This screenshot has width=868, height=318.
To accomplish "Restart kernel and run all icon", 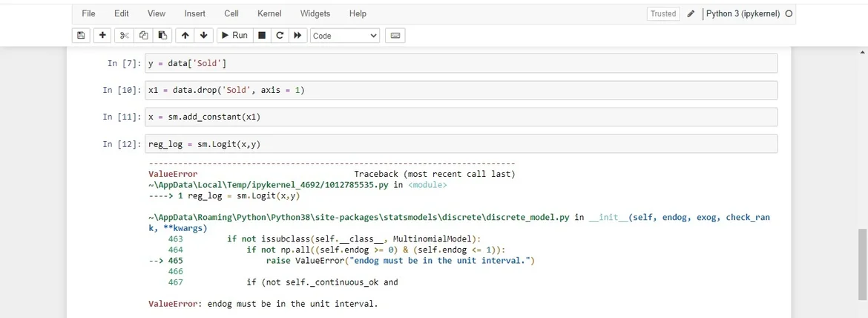I will tap(297, 36).
